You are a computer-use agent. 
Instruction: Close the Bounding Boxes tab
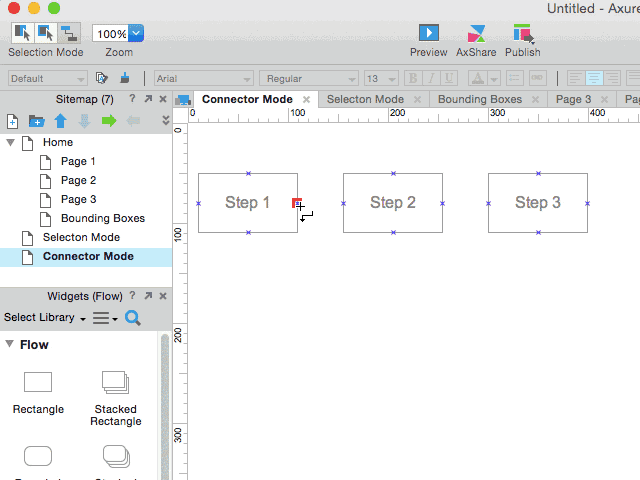pos(536,100)
